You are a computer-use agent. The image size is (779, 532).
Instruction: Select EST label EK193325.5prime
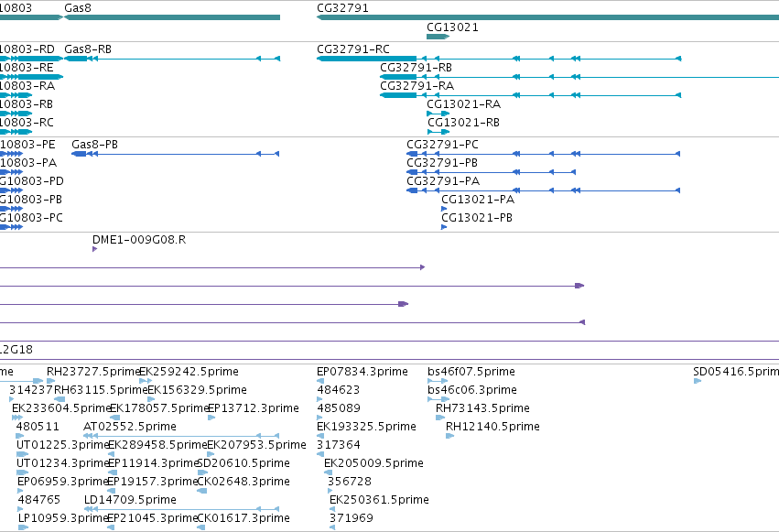point(366,427)
